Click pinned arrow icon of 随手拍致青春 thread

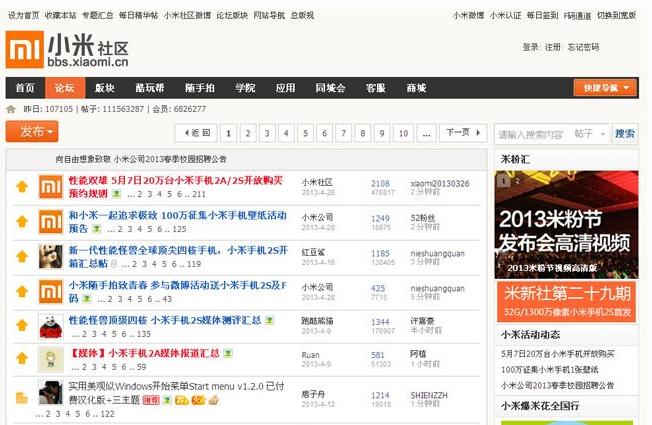tap(22, 292)
